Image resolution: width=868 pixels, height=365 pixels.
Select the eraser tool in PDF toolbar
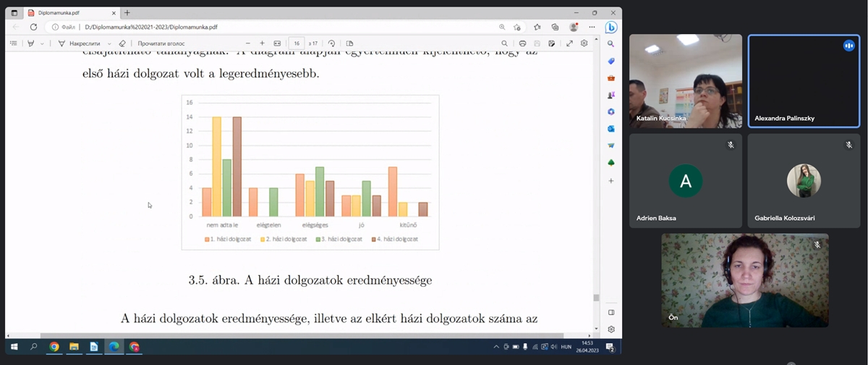122,43
